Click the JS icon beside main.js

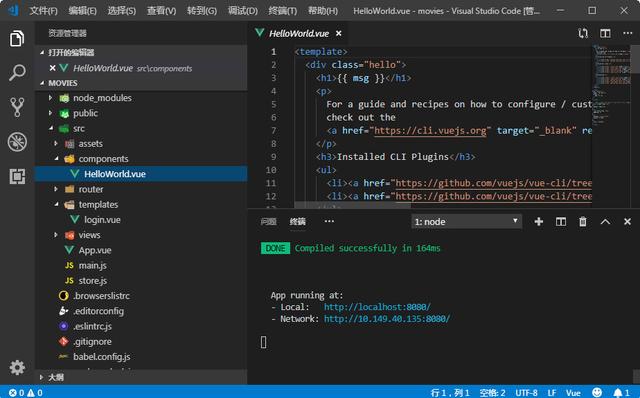coord(69,265)
